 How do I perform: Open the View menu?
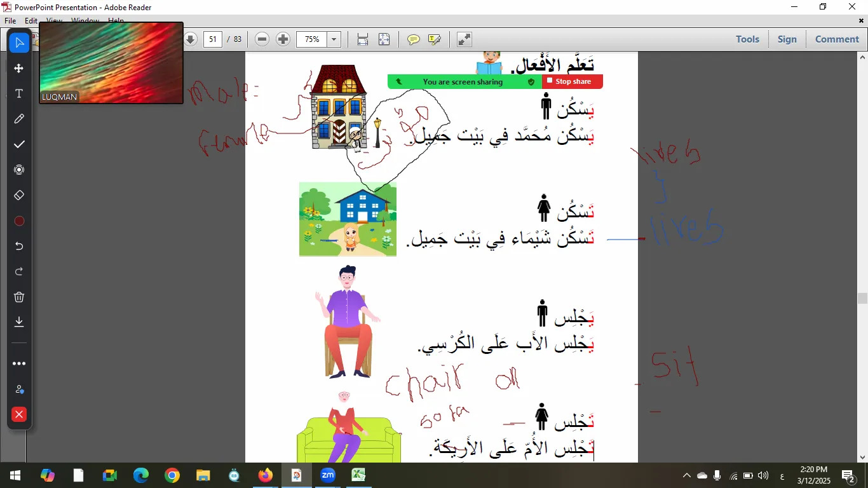[54, 20]
